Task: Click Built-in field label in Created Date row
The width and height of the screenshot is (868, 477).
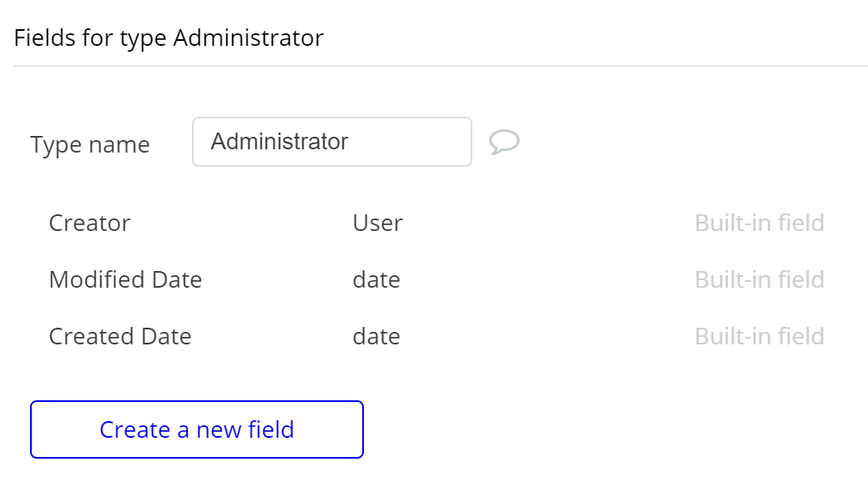Action: [759, 336]
